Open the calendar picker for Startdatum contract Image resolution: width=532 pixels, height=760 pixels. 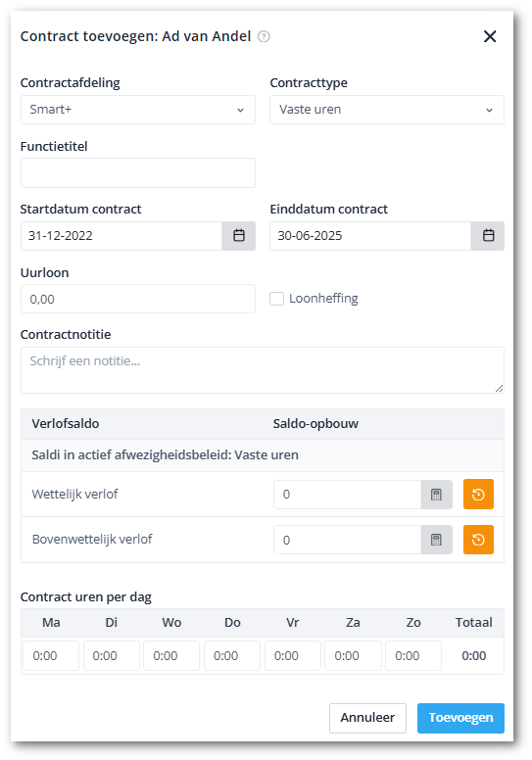pyautogui.click(x=239, y=236)
